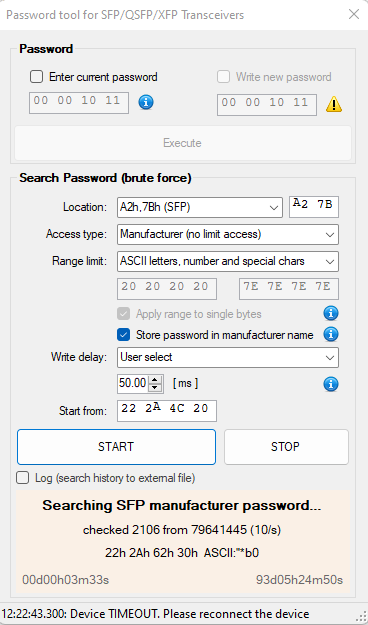Open the Location dropdown
This screenshot has width=368, height=625.
coord(200,207)
